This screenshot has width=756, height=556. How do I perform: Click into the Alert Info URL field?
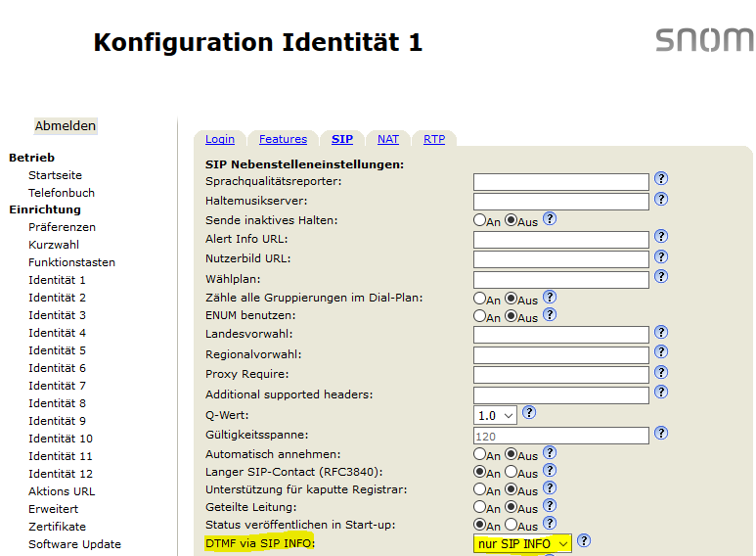click(x=561, y=240)
